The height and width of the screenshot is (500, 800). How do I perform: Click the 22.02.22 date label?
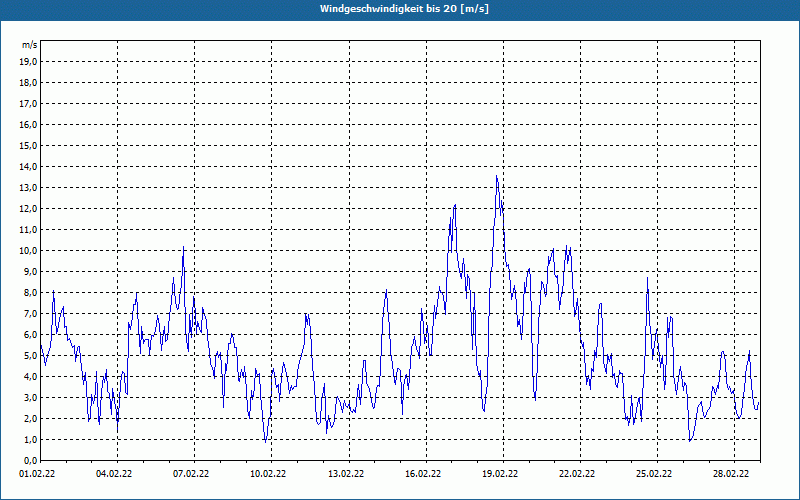578,474
